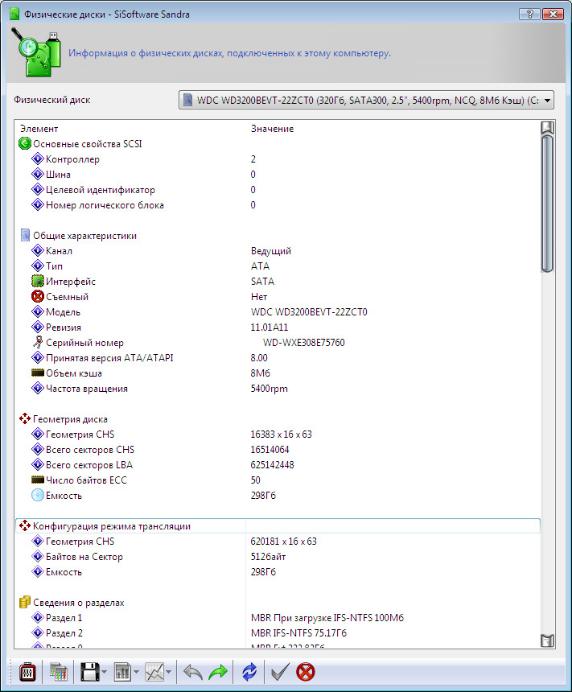Open the bar chart icon dropdown arrow

(x=136, y=672)
